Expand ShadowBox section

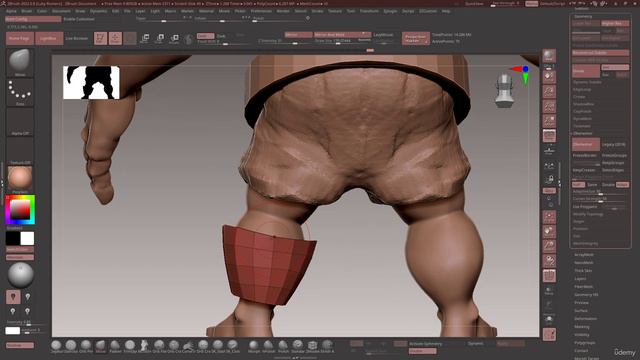[584, 104]
